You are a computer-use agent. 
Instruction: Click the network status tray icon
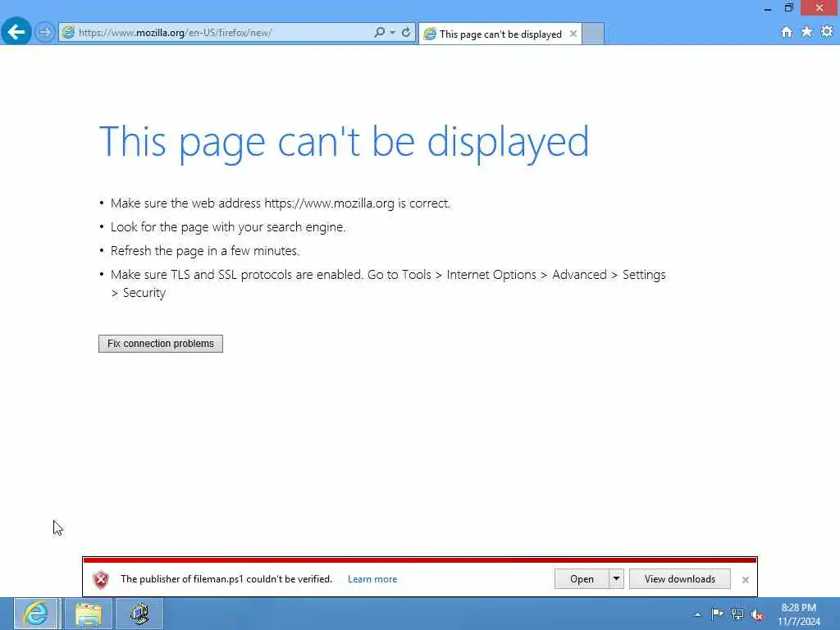click(x=737, y=614)
